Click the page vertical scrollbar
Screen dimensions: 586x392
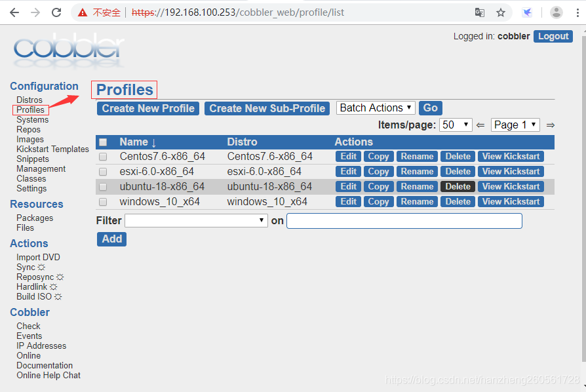click(584, 198)
